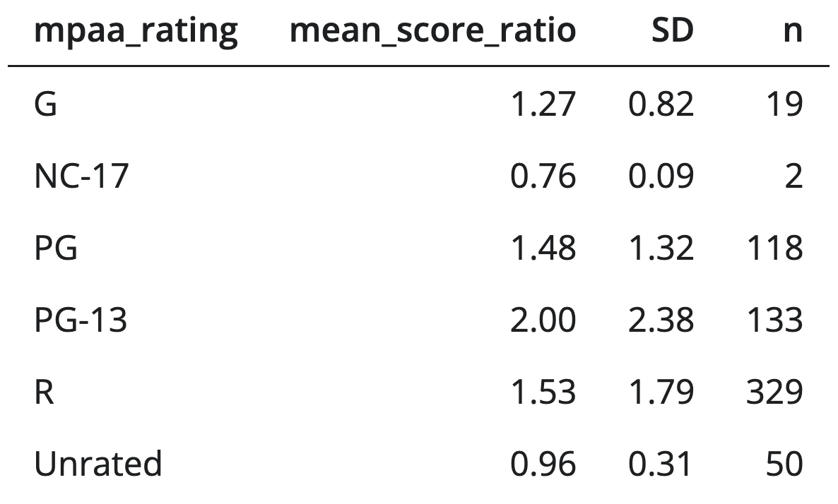Click the R row SD value 1.79
The width and height of the screenshot is (838, 504).
[661, 392]
